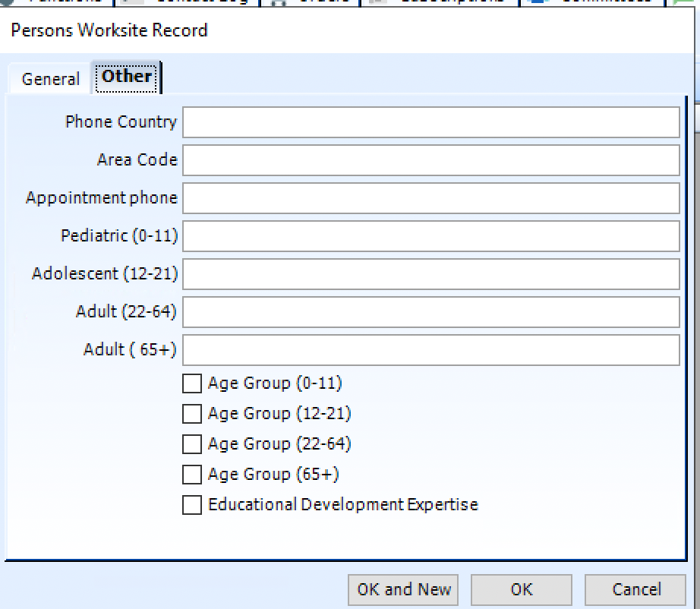700x609 pixels.
Task: Click the Functions toolbar icon
Action: (x=65, y=2)
